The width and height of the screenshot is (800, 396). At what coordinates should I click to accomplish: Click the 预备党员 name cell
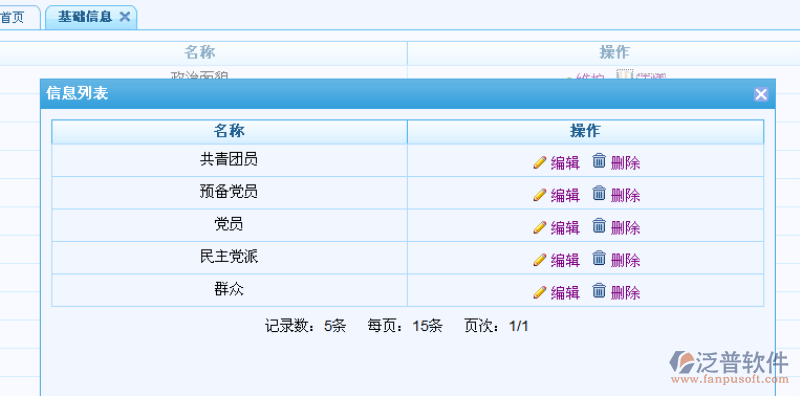[x=229, y=192]
